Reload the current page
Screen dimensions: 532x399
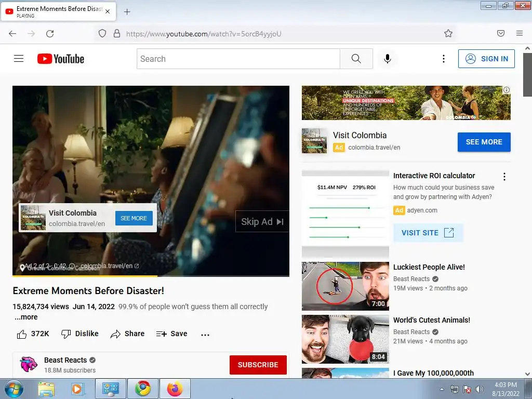[x=50, y=33]
